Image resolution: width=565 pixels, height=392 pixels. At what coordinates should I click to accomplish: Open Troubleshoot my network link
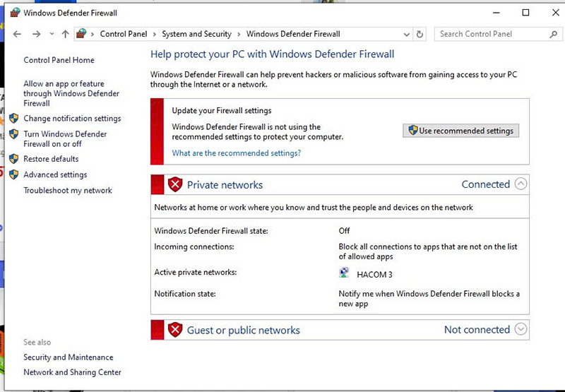(68, 191)
